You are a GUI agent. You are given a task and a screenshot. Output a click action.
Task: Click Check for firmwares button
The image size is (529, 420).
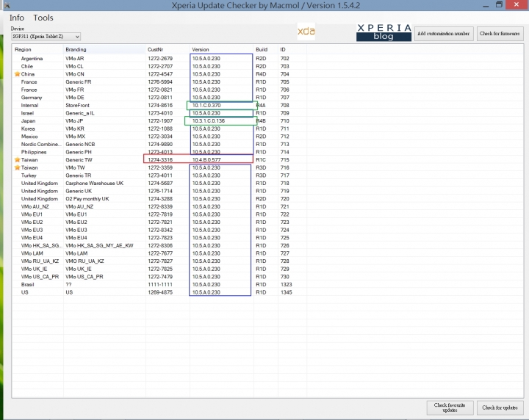click(x=500, y=34)
